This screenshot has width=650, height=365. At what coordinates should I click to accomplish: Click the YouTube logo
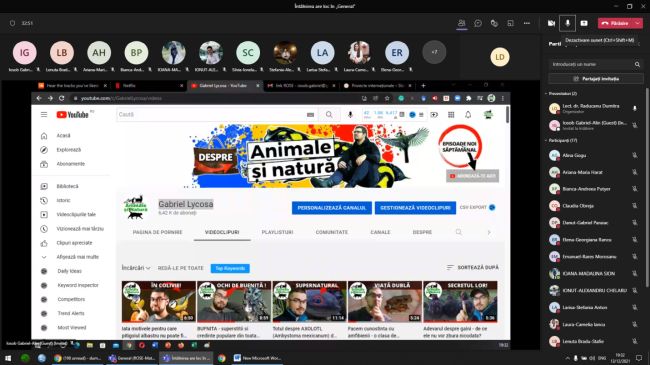(x=73, y=114)
